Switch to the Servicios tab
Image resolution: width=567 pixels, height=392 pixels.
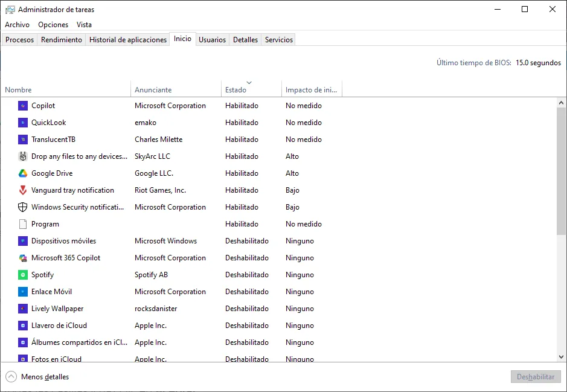279,40
